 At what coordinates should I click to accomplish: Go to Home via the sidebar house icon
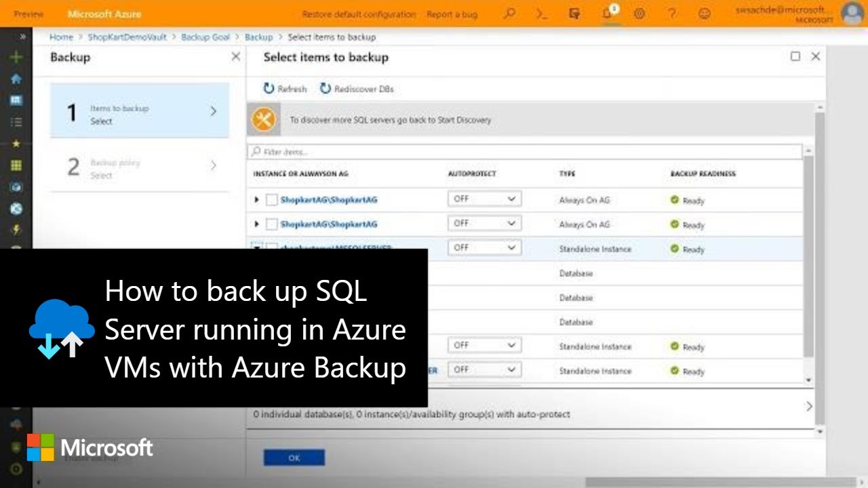(x=16, y=79)
